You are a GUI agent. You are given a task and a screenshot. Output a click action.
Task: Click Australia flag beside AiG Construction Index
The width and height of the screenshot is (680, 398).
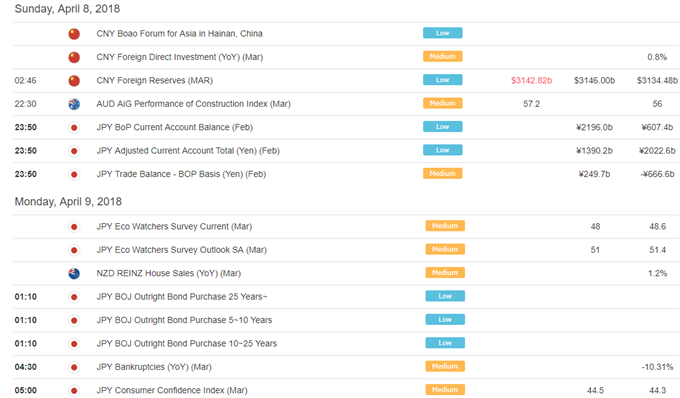tap(74, 104)
